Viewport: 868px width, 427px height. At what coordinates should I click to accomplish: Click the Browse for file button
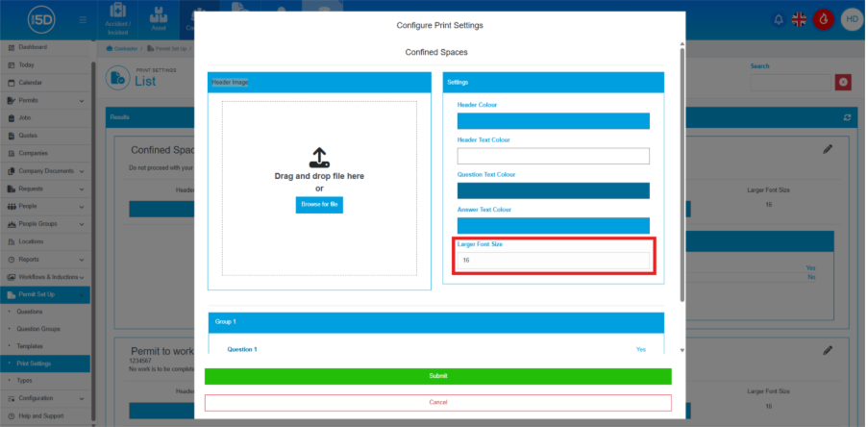coord(319,204)
